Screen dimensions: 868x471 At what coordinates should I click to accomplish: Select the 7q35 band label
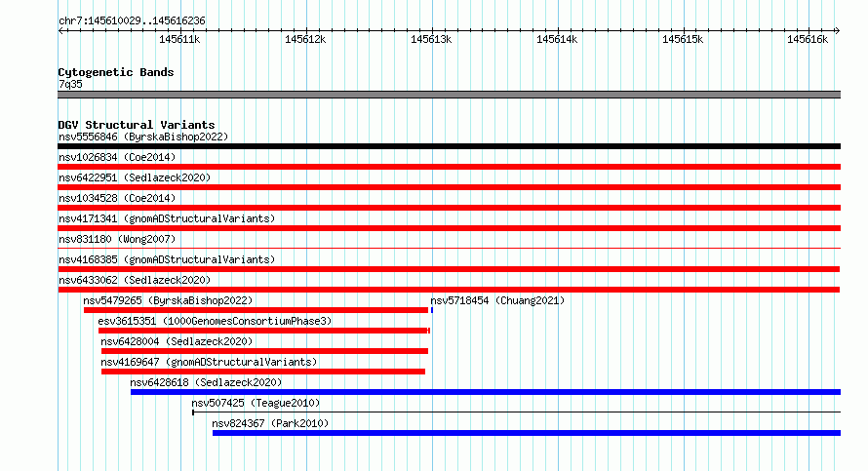pos(70,84)
